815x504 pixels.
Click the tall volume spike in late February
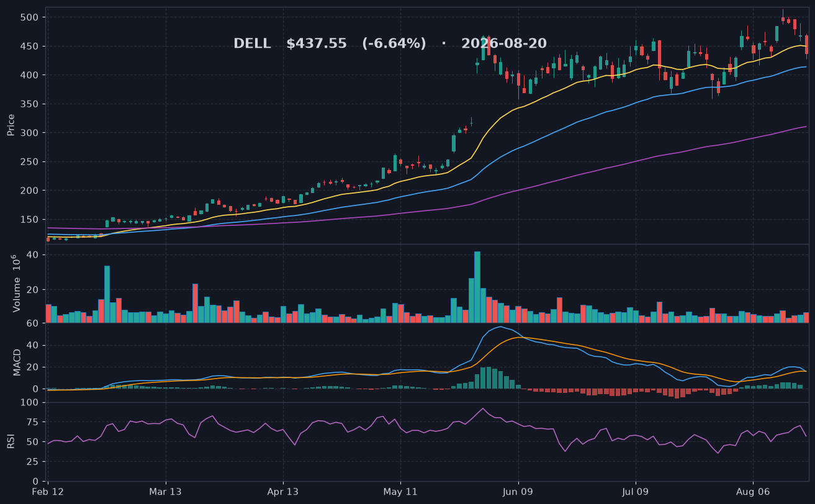(x=107, y=294)
